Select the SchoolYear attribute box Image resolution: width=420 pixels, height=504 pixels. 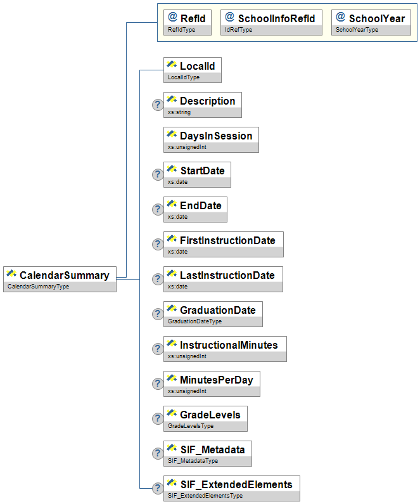pos(370,22)
